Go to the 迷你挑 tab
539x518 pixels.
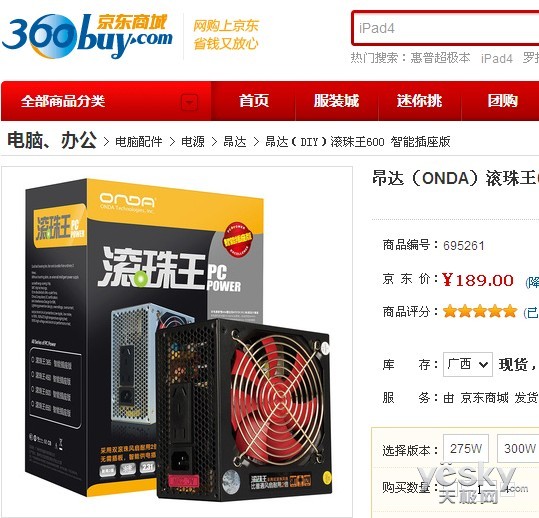419,101
